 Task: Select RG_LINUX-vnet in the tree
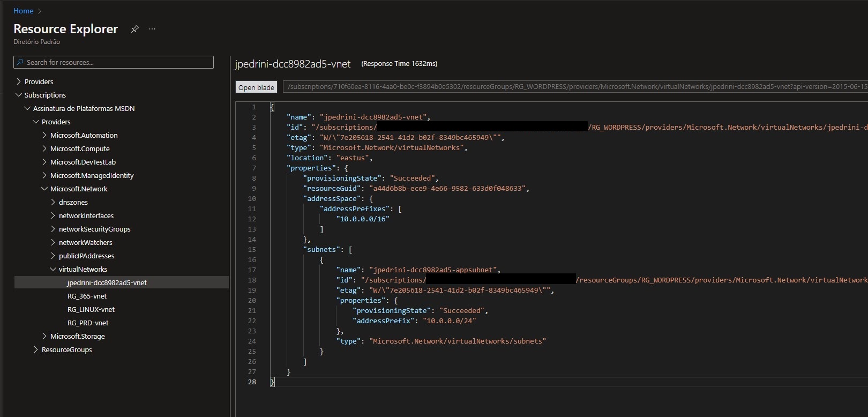coord(91,309)
